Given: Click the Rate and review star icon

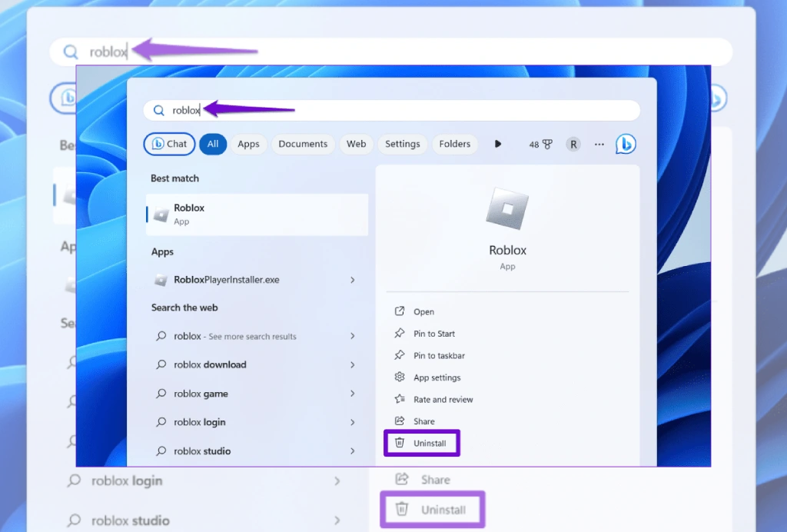Looking at the screenshot, I should (x=400, y=399).
